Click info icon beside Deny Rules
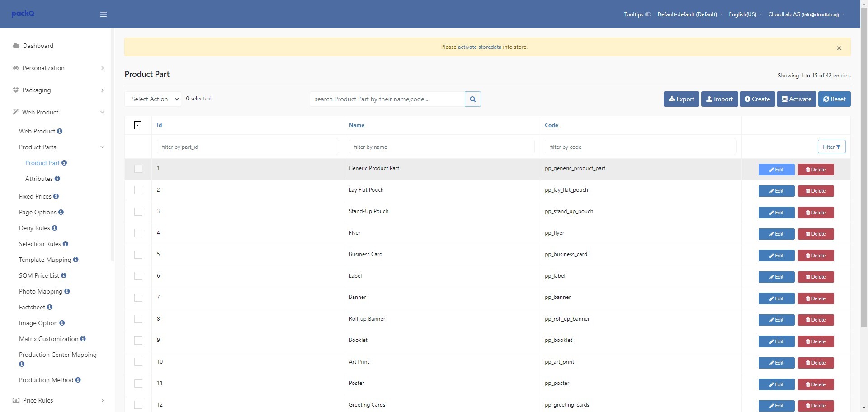 [55, 228]
